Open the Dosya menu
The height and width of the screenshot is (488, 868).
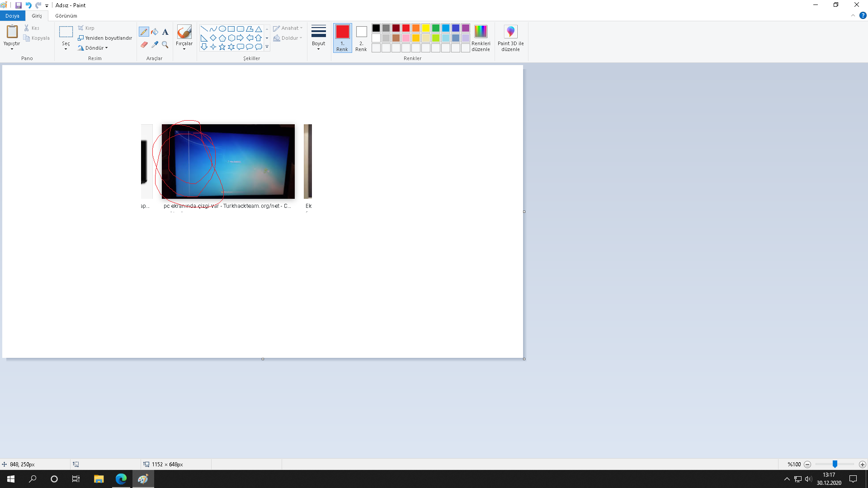point(12,16)
